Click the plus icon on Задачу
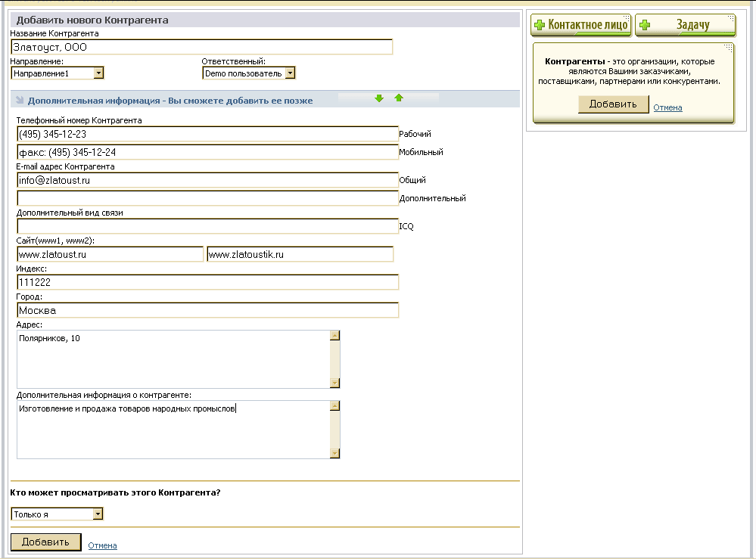 point(645,25)
